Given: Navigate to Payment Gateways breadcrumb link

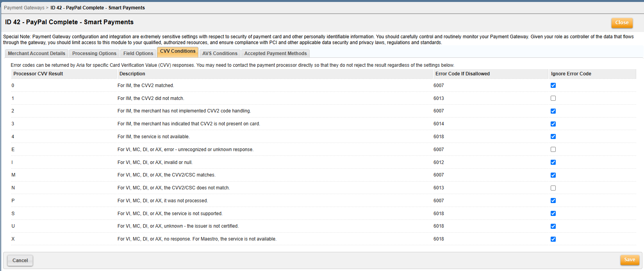Looking at the screenshot, I should (x=24, y=8).
